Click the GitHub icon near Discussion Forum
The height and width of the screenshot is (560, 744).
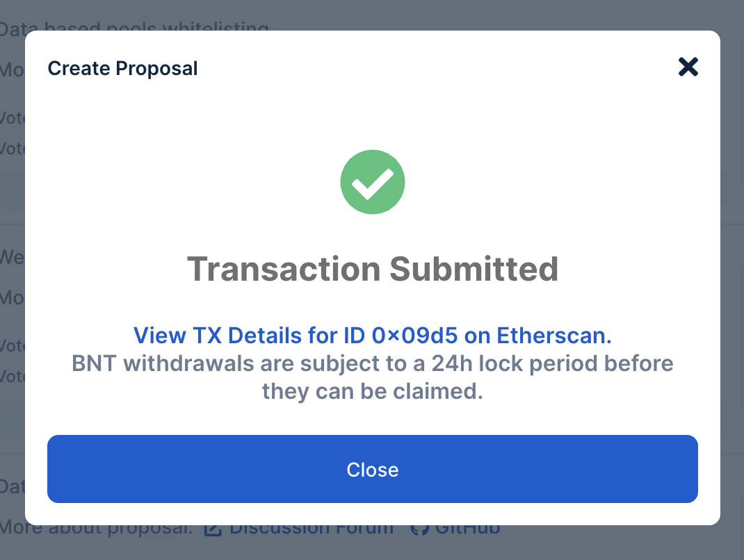click(418, 528)
